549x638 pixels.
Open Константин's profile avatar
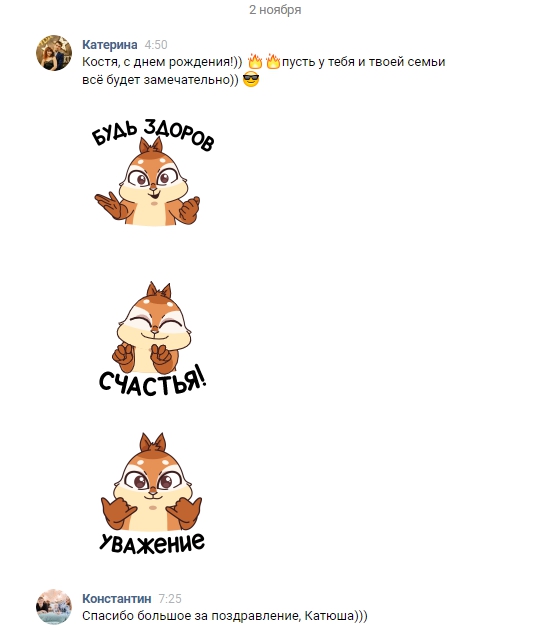[54, 607]
